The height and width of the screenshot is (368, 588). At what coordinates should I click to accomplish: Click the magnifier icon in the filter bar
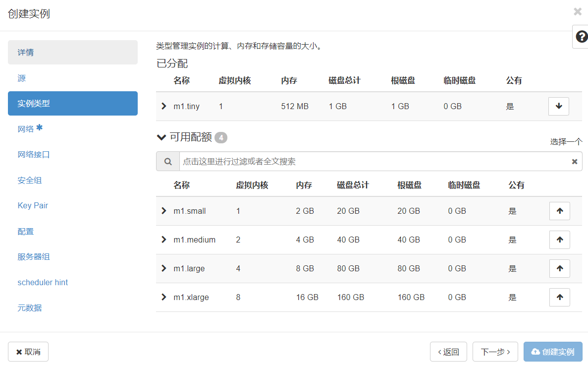point(167,161)
